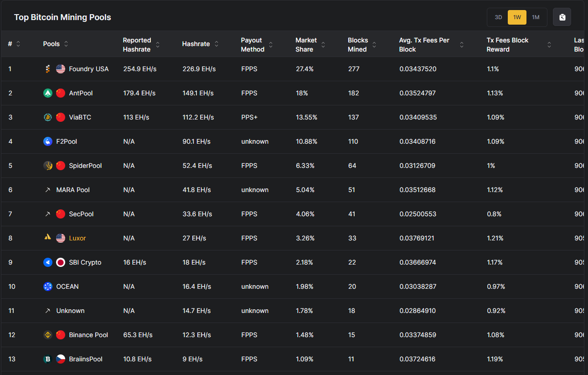Click the SpiderPool logo icon

tap(47, 166)
